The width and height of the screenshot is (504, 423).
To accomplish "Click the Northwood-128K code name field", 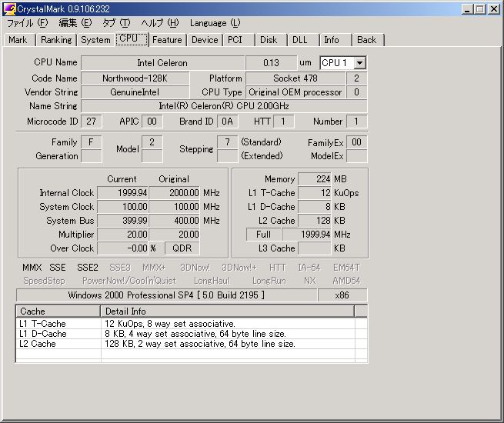I will point(135,78).
